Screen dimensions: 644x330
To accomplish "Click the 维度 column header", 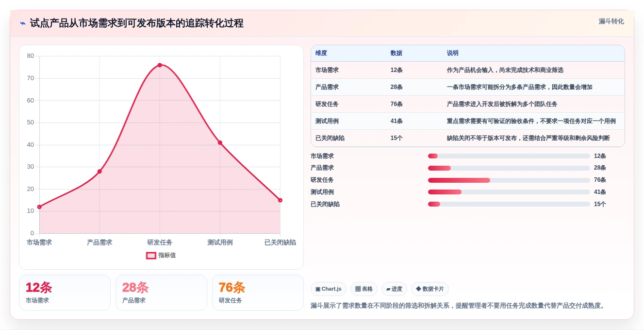I will point(321,53).
